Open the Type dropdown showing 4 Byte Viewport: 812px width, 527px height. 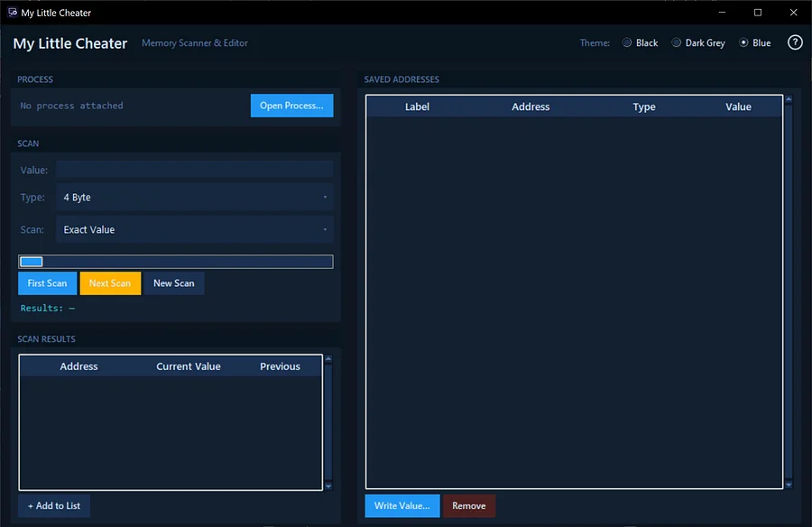click(x=195, y=197)
